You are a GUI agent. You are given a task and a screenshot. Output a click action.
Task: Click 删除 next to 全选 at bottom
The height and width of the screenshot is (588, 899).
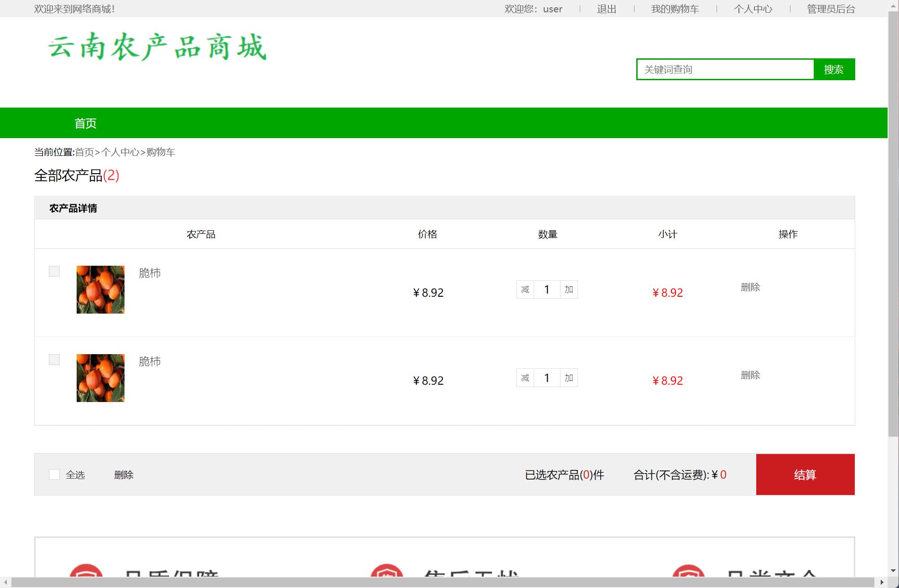pos(124,475)
